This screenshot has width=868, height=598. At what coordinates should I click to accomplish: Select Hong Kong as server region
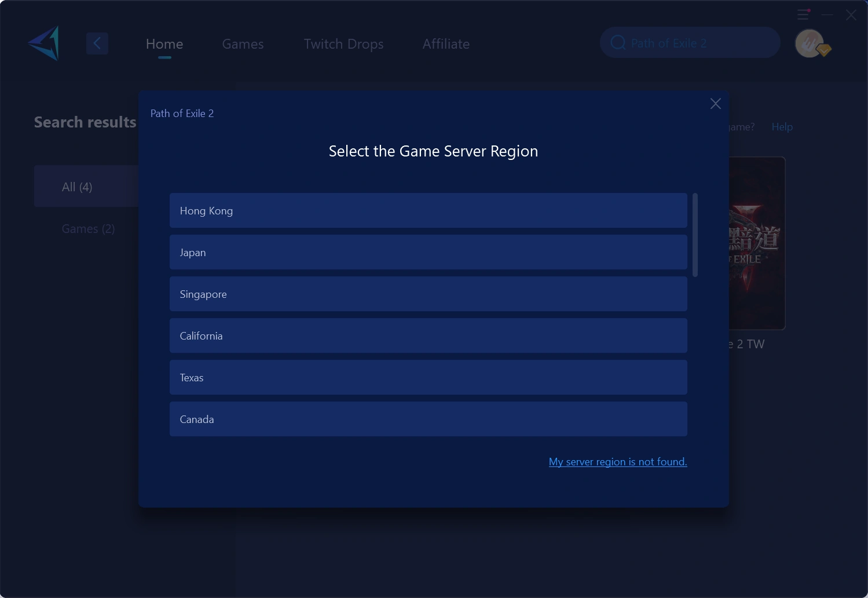pyautogui.click(x=428, y=210)
